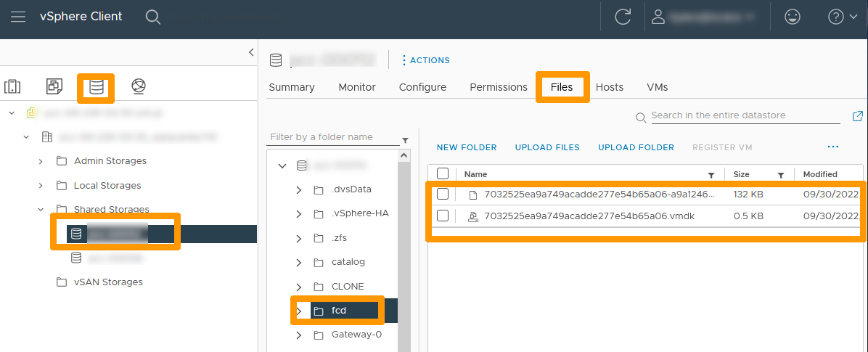The width and height of the screenshot is (868, 352).
Task: Switch to Networking inventory view
Action: (139, 86)
